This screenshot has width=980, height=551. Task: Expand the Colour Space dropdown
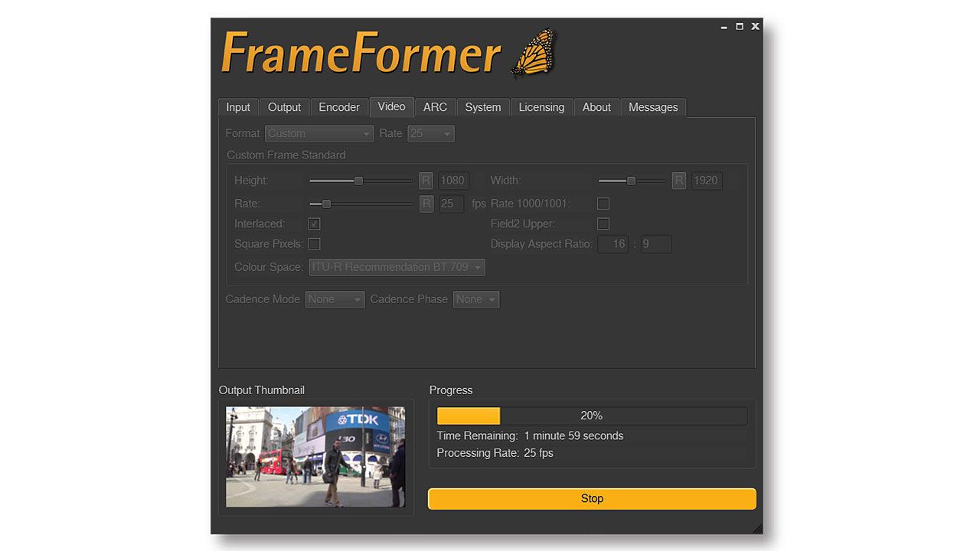tap(397, 267)
